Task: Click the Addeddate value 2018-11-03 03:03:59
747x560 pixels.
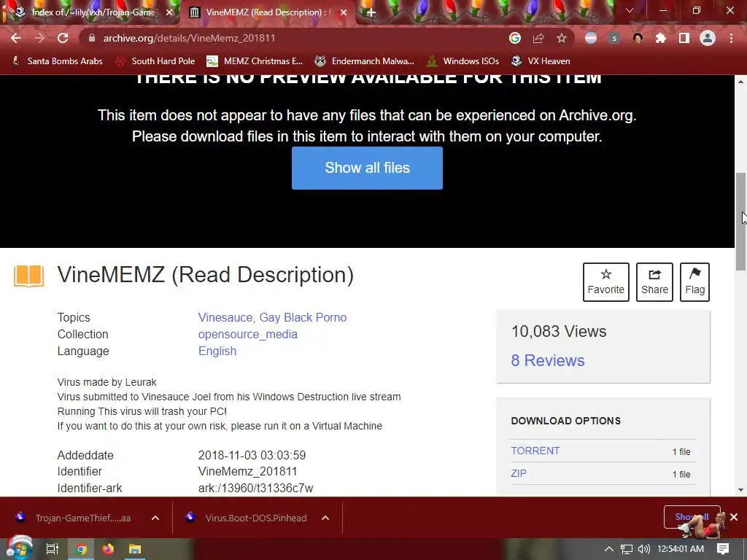Action: point(252,455)
